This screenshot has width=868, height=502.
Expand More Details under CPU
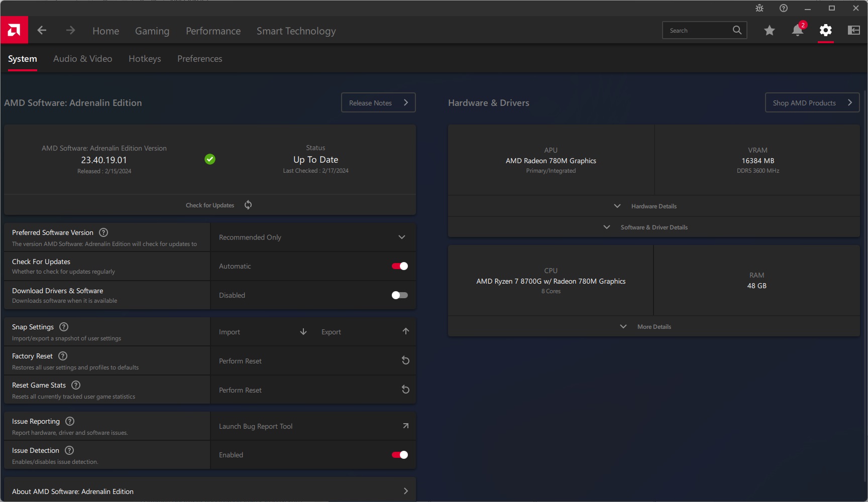coord(654,326)
